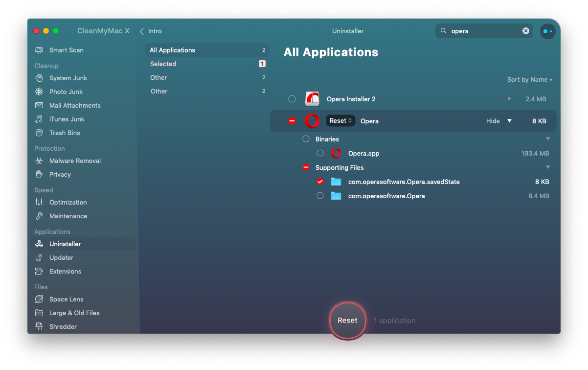
Task: Click inside the search field
Action: point(484,31)
